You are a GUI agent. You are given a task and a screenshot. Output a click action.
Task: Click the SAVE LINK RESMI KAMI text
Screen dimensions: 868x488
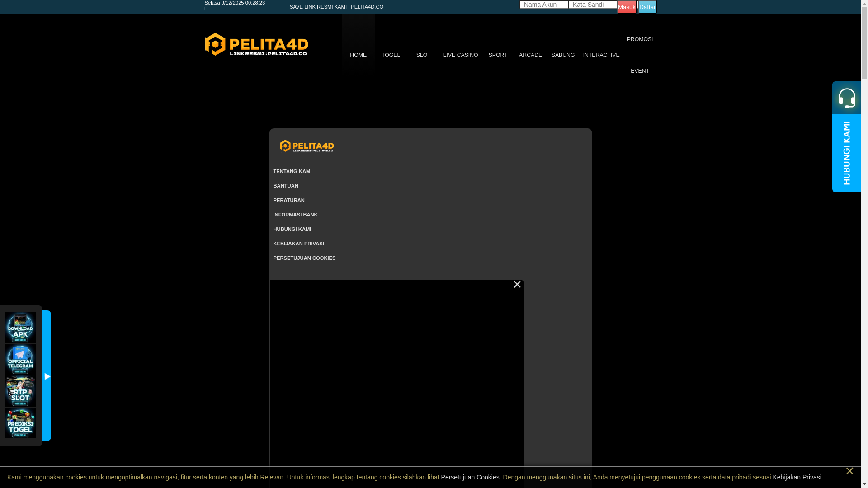336,7
